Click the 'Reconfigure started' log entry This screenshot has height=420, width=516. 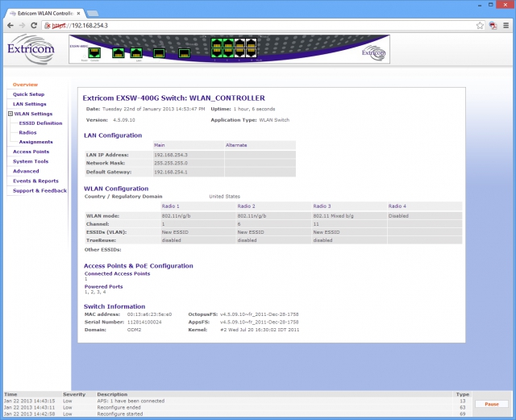(120, 414)
